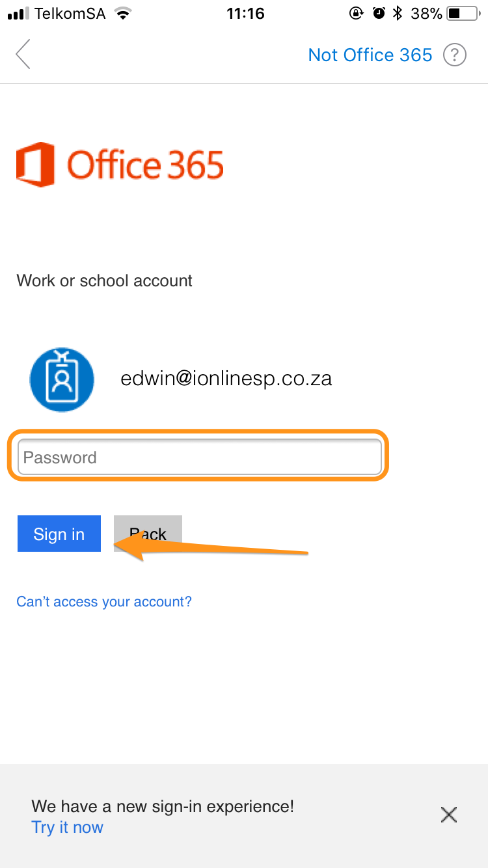Open the help question mark icon
The width and height of the screenshot is (488, 868).
click(455, 55)
